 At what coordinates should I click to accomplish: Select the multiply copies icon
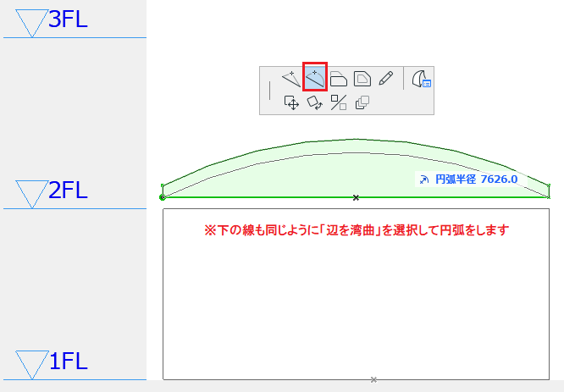[362, 102]
